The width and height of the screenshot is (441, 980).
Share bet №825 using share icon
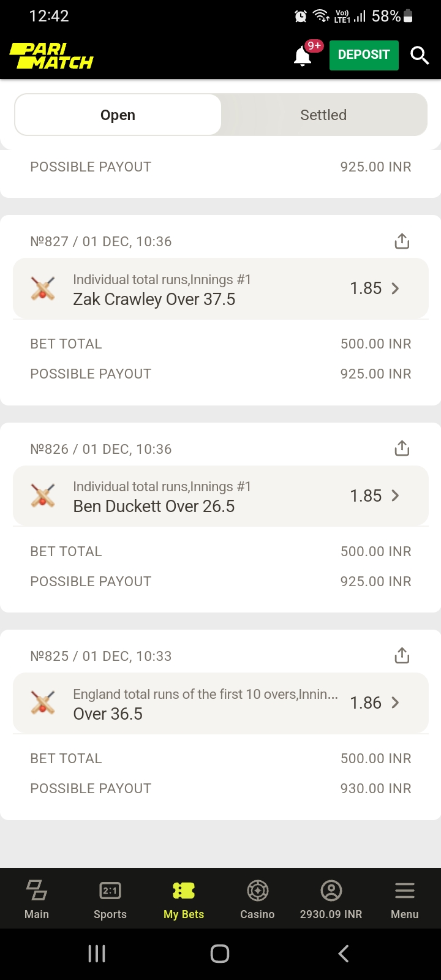[402, 656]
